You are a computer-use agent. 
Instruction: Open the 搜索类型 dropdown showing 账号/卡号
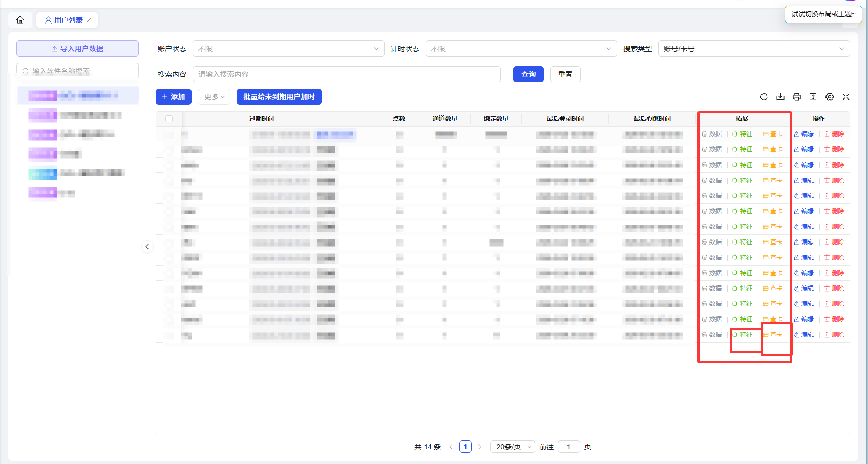point(754,49)
